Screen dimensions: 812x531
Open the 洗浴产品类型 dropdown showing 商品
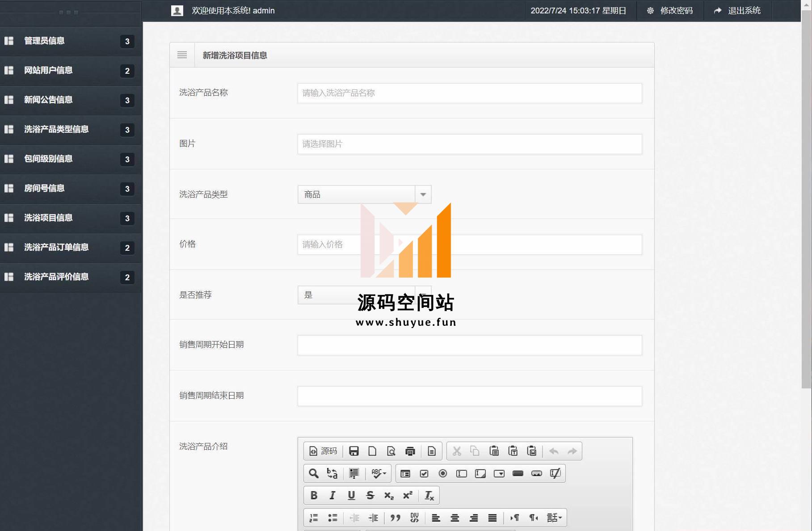[364, 194]
